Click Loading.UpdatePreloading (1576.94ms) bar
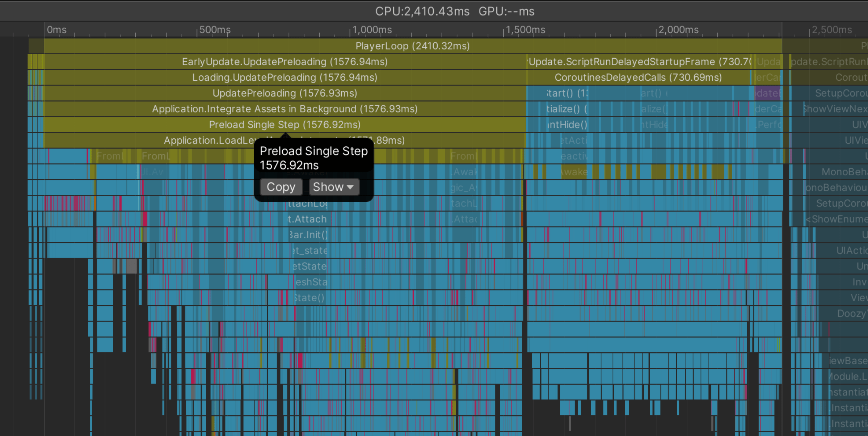The width and height of the screenshot is (868, 436). click(285, 77)
